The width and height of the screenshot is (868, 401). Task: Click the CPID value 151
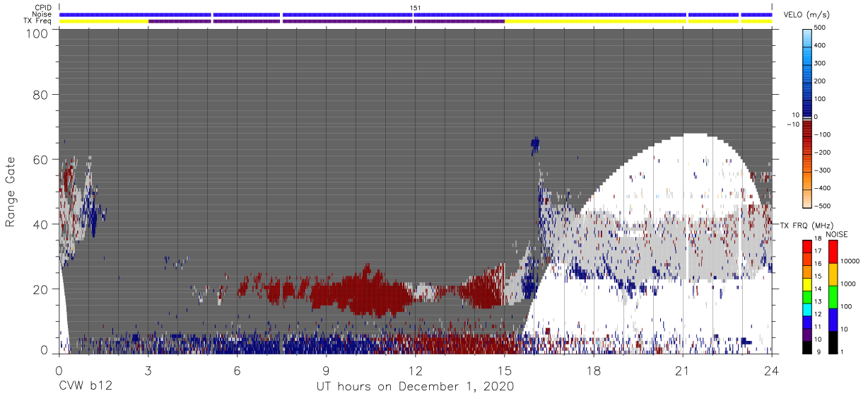click(416, 8)
